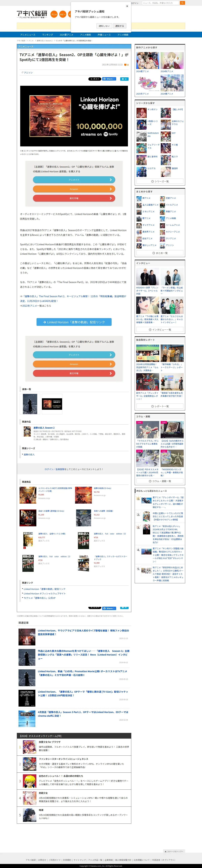Open the 2024夏アニメ thumbnail in sidebar
The width and height of the screenshot is (202, 868).
tap(147, 61)
